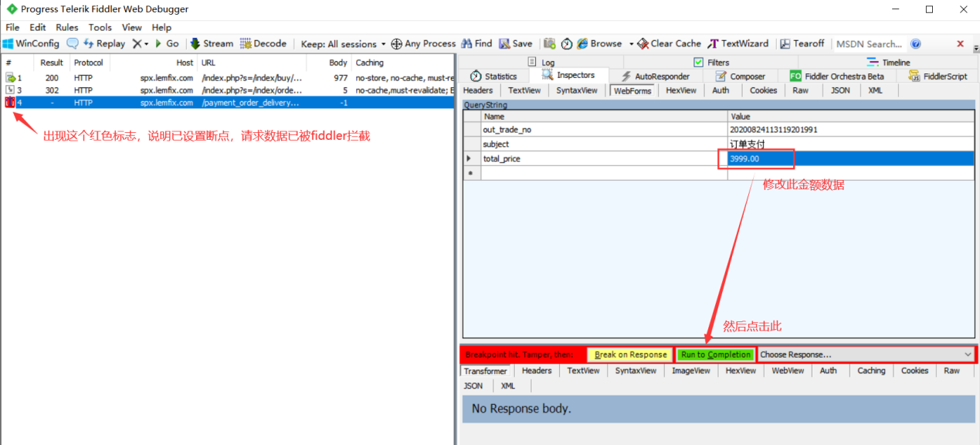Select the total_price value cell 3999.00

point(761,158)
